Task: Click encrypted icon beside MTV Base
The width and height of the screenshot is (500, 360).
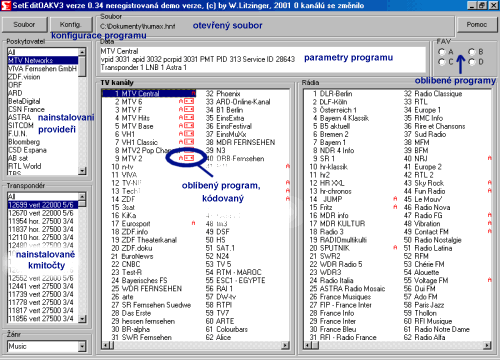Action: 189,126
